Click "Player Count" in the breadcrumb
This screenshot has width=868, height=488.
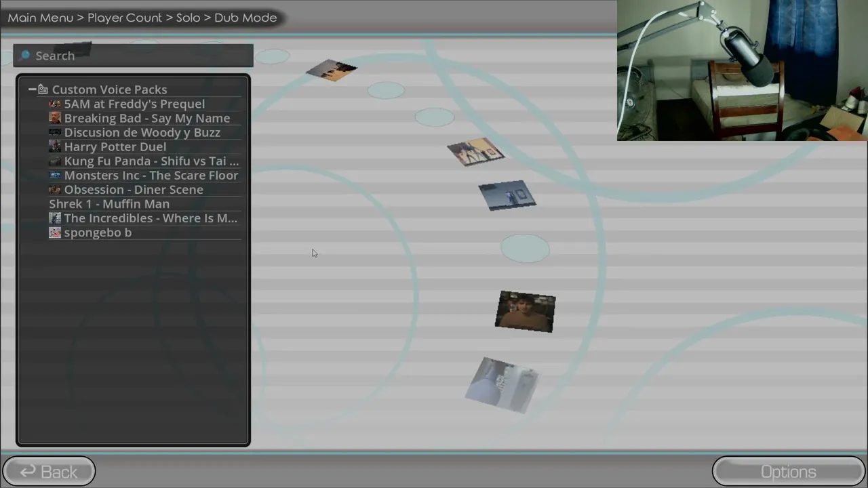[x=125, y=18]
